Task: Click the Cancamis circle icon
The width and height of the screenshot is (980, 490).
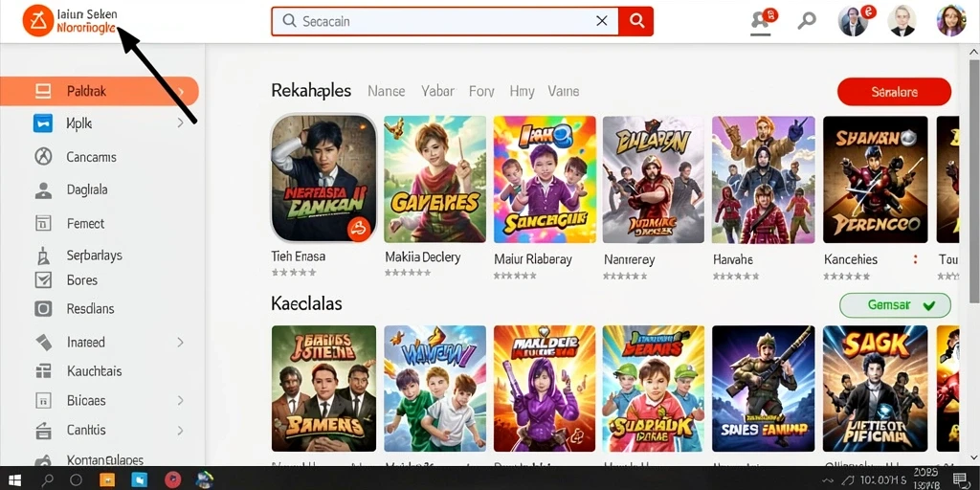Action: (x=43, y=156)
